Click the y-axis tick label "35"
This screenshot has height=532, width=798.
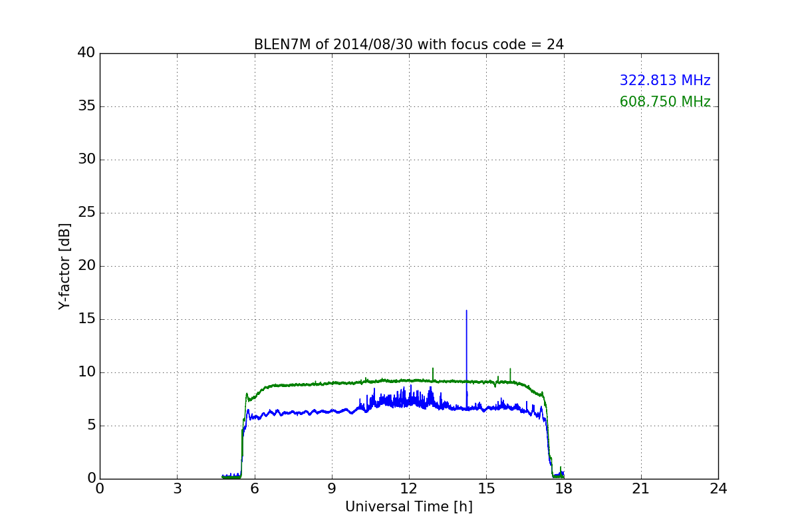coord(86,106)
